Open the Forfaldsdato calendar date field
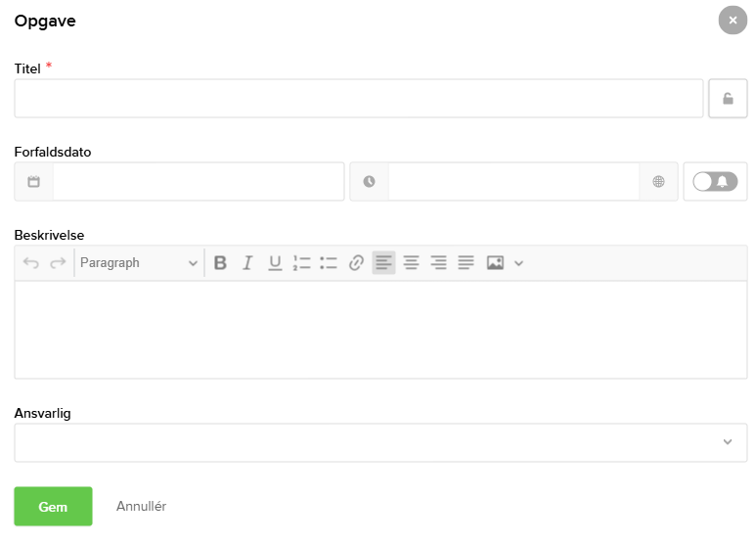 click(198, 182)
